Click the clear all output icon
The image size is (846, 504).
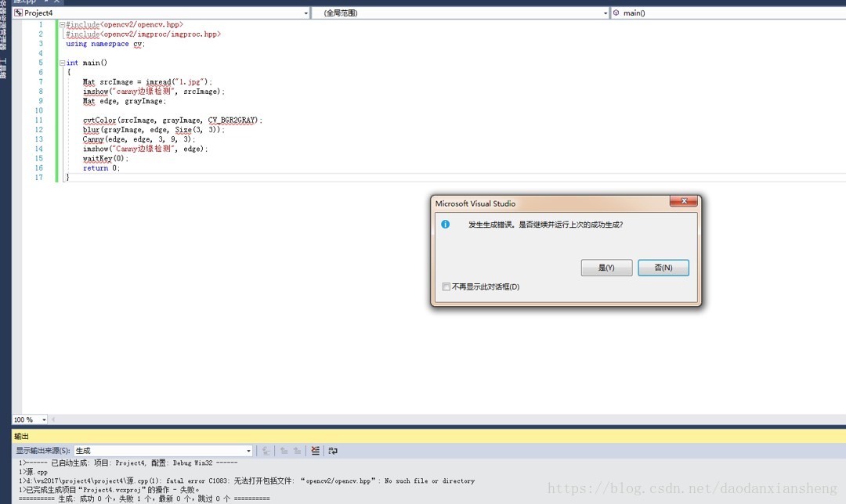point(315,451)
